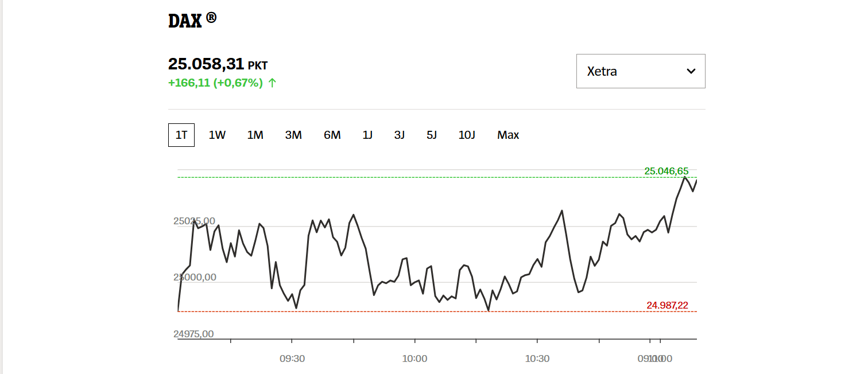Select the 1J time range
868x374 pixels.
(367, 135)
